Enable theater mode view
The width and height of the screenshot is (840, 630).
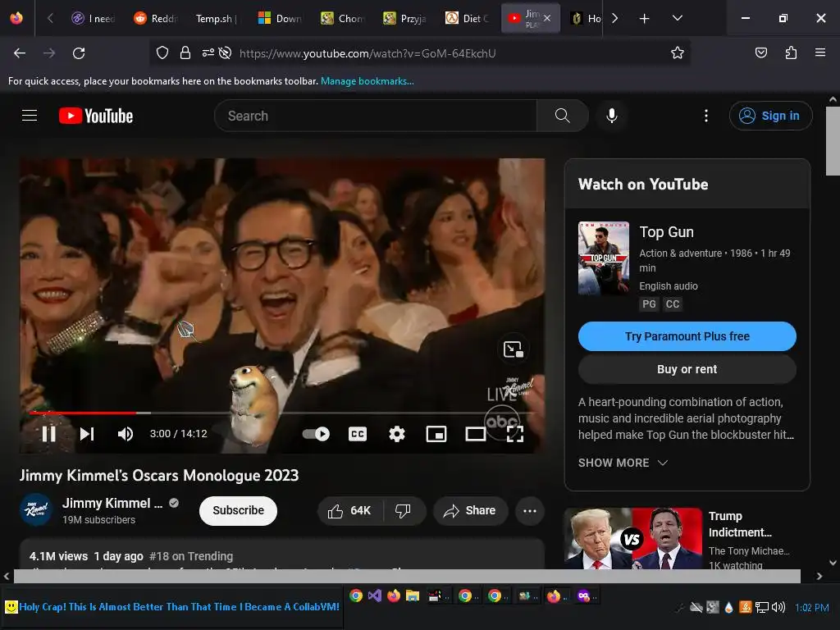click(475, 434)
